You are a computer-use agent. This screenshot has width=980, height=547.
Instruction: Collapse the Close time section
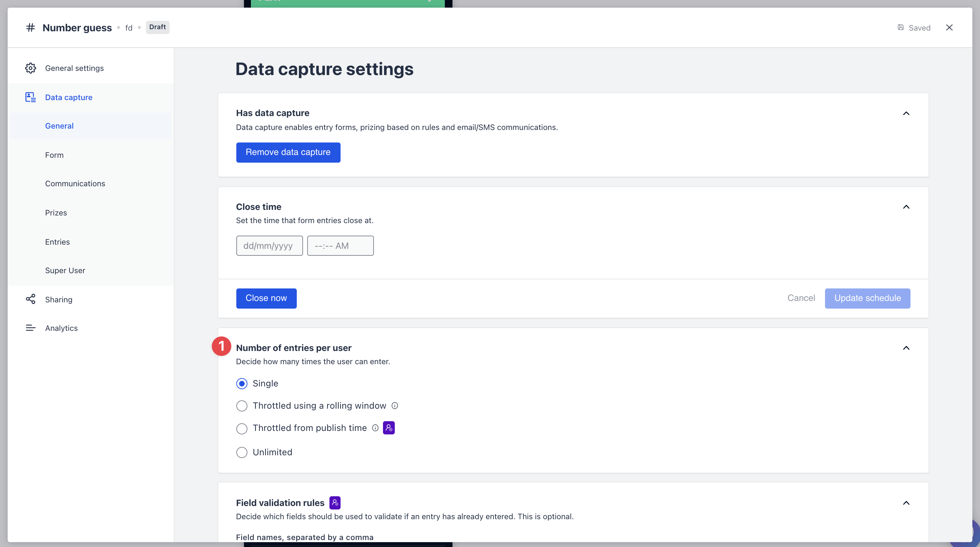point(906,207)
